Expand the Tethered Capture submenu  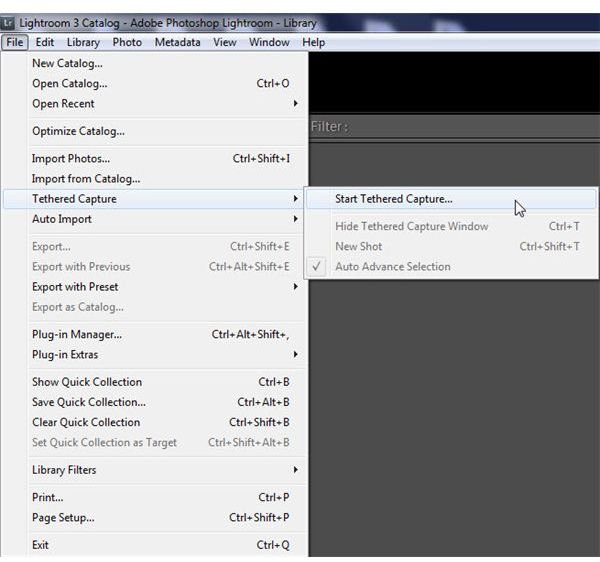[x=155, y=199]
